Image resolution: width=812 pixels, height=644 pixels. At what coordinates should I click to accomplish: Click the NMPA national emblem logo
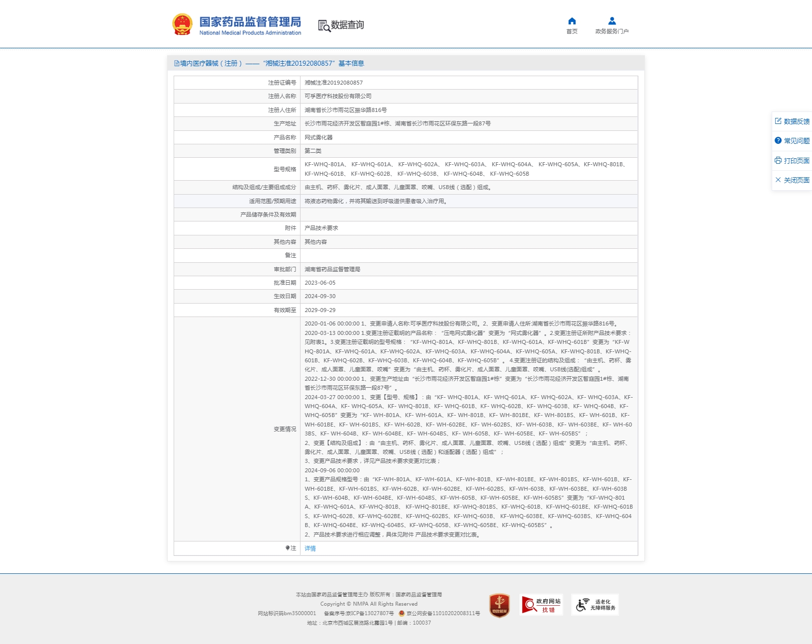(183, 23)
